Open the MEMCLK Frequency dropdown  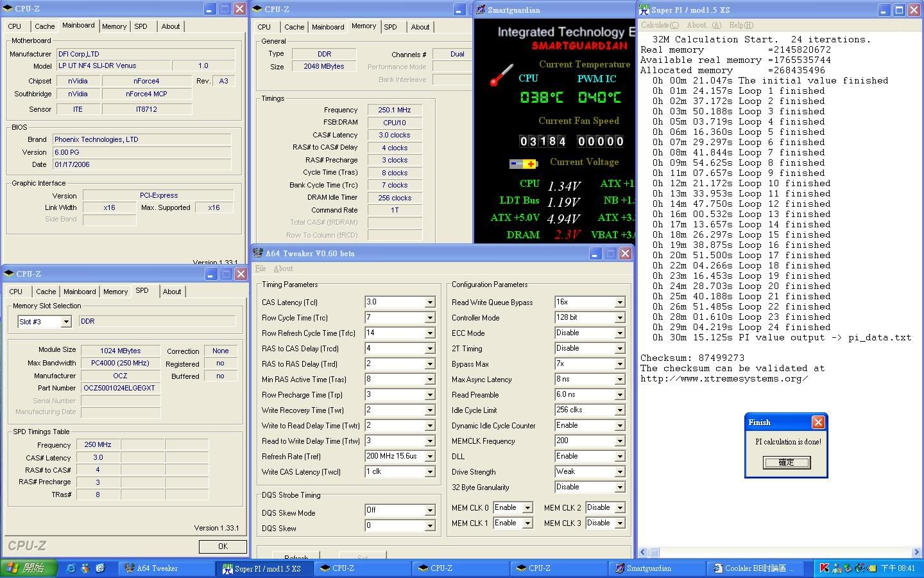pos(620,441)
